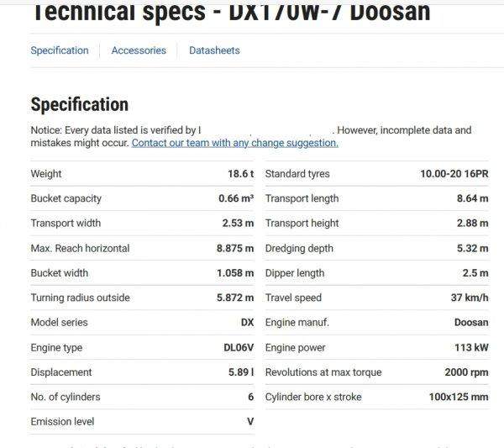This screenshot has width=504, height=448.
Task: Click the Engine power value 113 kW
Action: click(x=470, y=347)
